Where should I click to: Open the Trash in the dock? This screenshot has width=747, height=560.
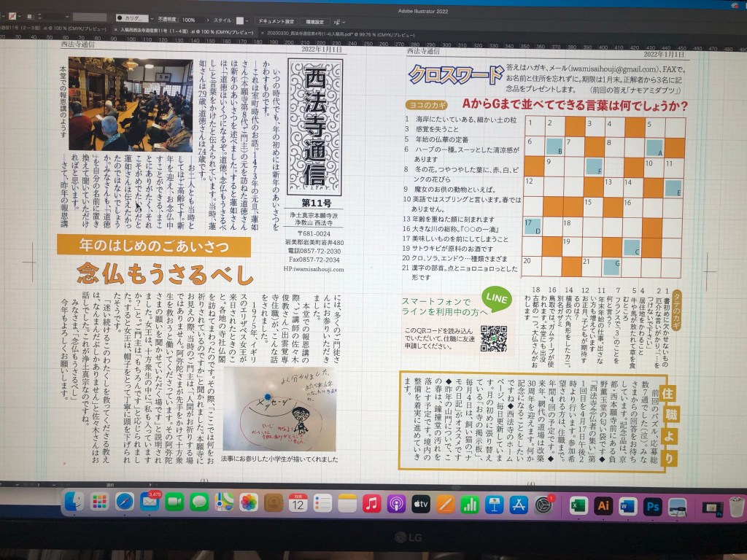tap(737, 506)
